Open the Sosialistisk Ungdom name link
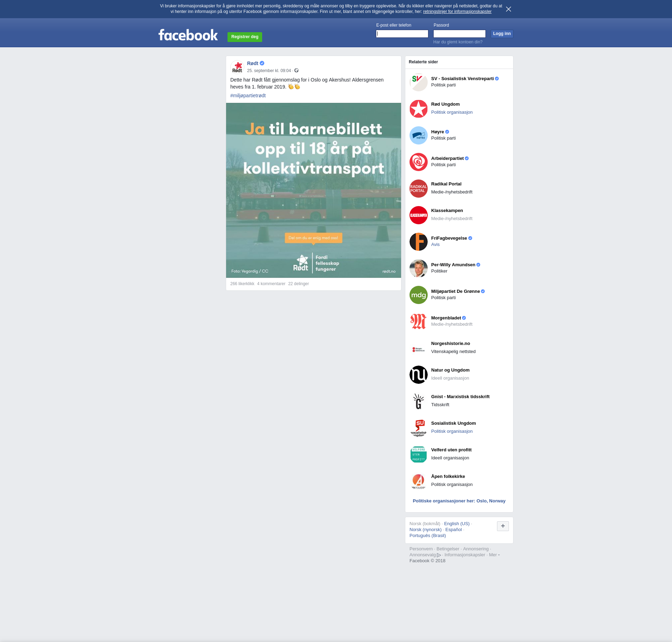672x642 pixels. (453, 423)
